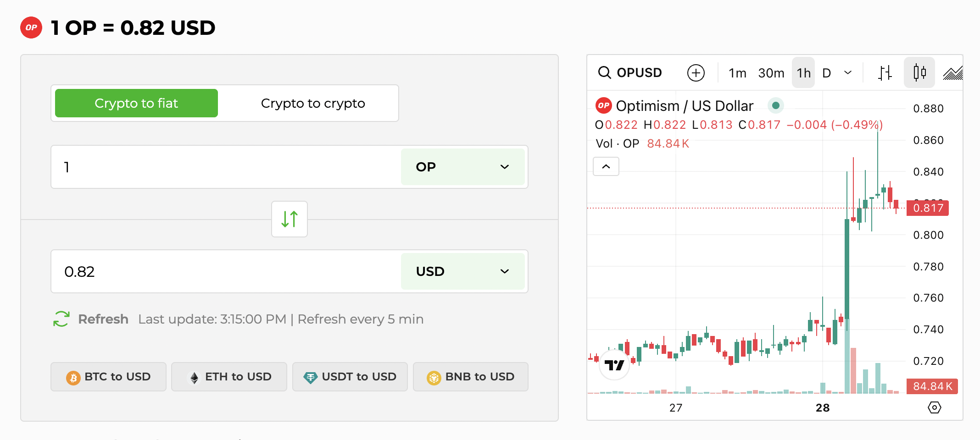Select the bar chart style icon
The image size is (980, 440).
coord(885,72)
